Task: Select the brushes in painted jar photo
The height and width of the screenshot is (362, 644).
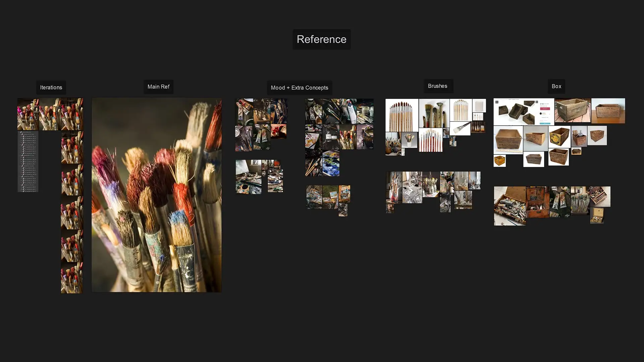Action: pyautogui.click(x=393, y=187)
